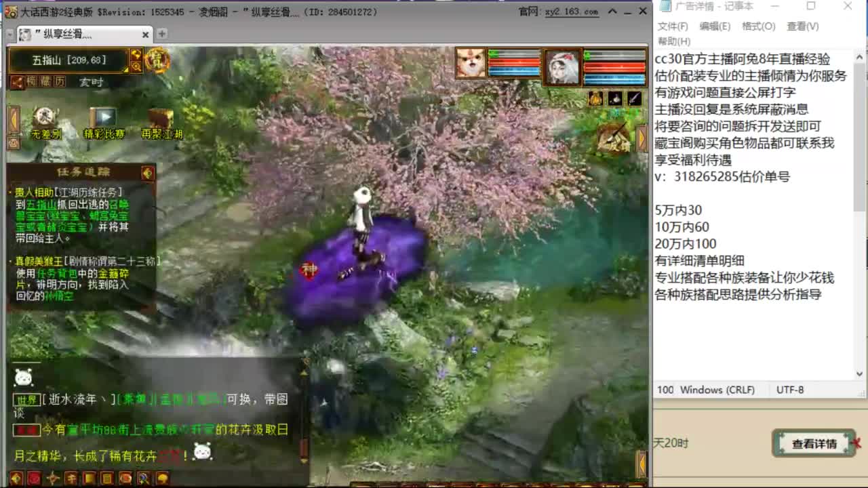Click the red system channel tag
868x488 pixels.
coord(26,430)
